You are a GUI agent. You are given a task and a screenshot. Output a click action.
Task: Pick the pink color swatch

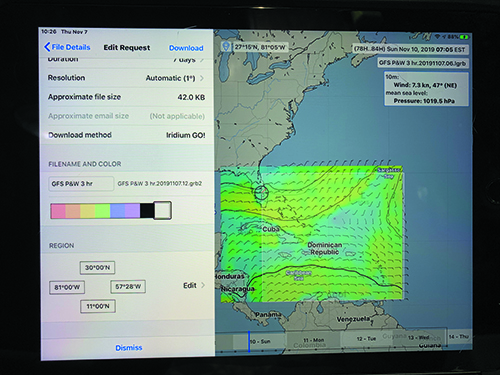58,211
